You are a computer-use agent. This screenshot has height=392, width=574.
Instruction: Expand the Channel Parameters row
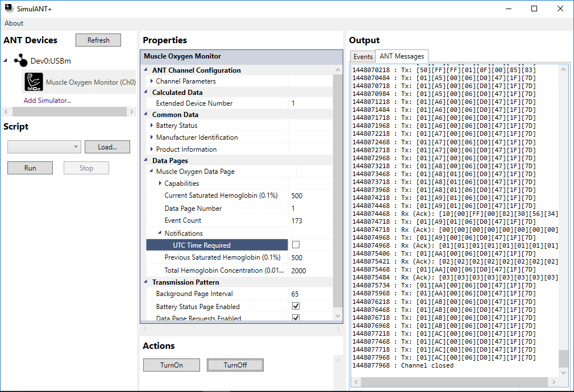pos(152,81)
